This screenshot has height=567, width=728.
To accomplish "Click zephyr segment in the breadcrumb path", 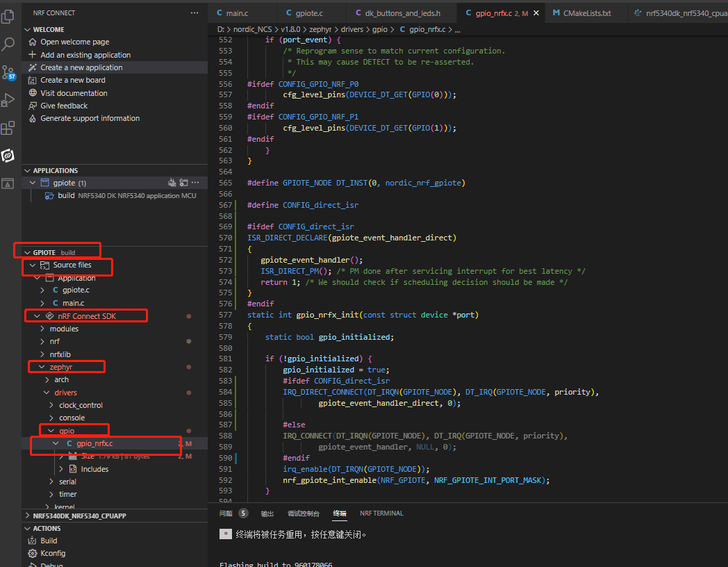I will coord(320,29).
